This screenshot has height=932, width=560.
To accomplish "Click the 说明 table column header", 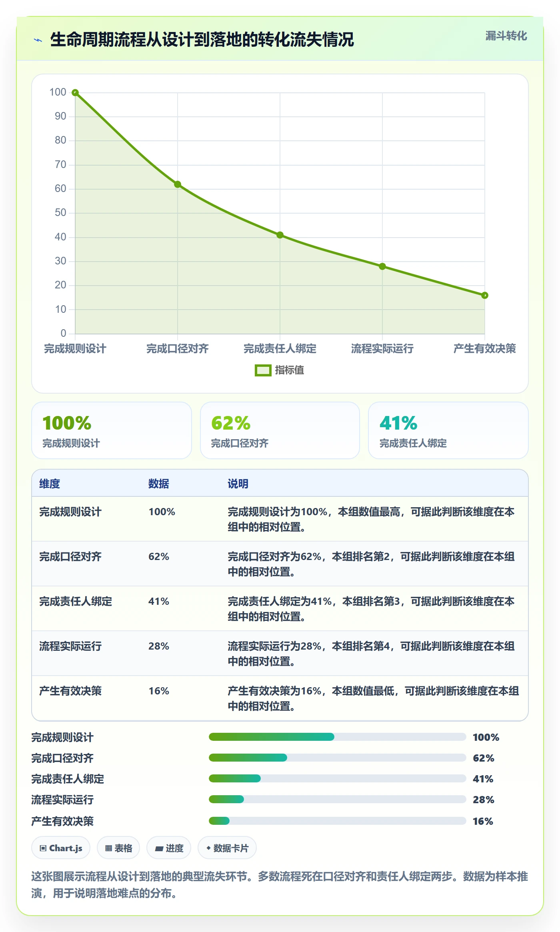I will (238, 484).
